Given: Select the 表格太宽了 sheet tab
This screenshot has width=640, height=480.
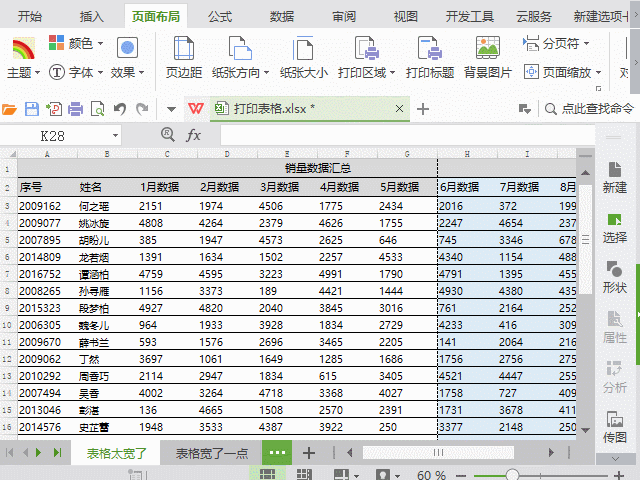Looking at the screenshot, I should click(116, 453).
